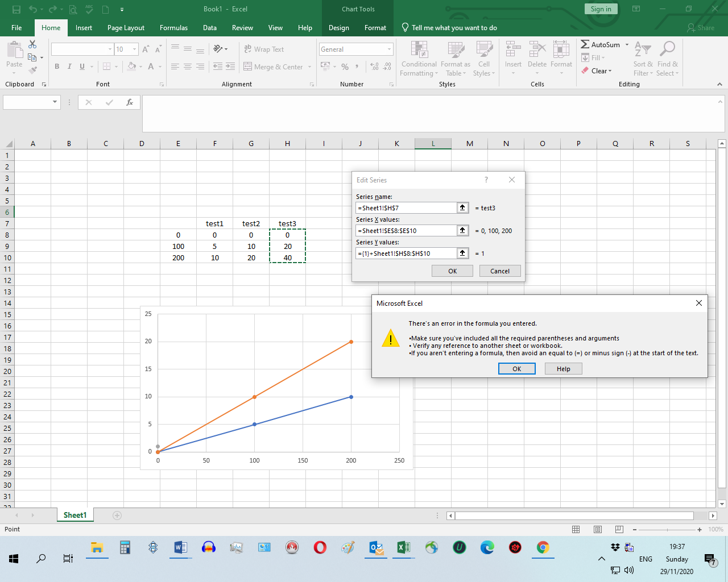This screenshot has height=582, width=728.
Task: Click Sort & Filter icon
Action: [x=643, y=49]
